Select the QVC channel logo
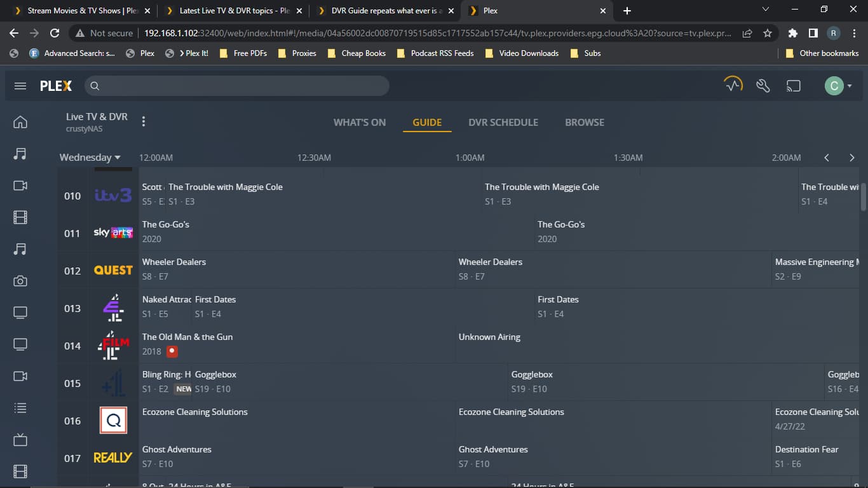The width and height of the screenshot is (868, 488). (113, 420)
